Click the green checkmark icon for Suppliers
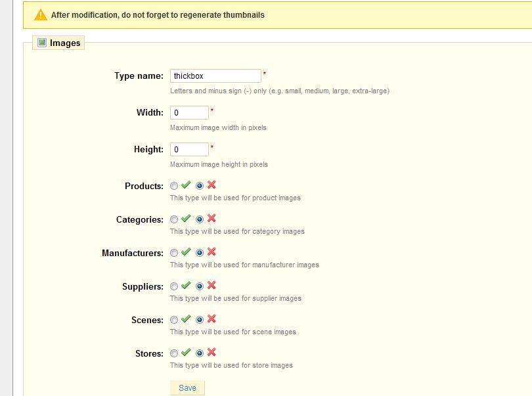532x396 pixels. (186, 286)
